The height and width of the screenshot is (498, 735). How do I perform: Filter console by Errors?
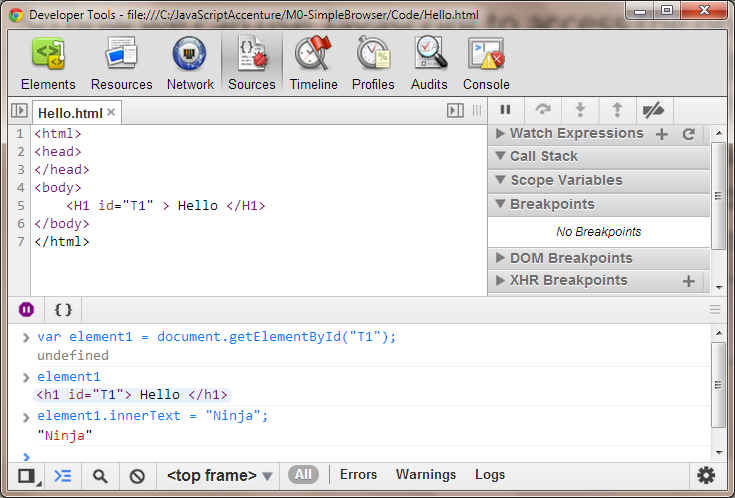(359, 475)
